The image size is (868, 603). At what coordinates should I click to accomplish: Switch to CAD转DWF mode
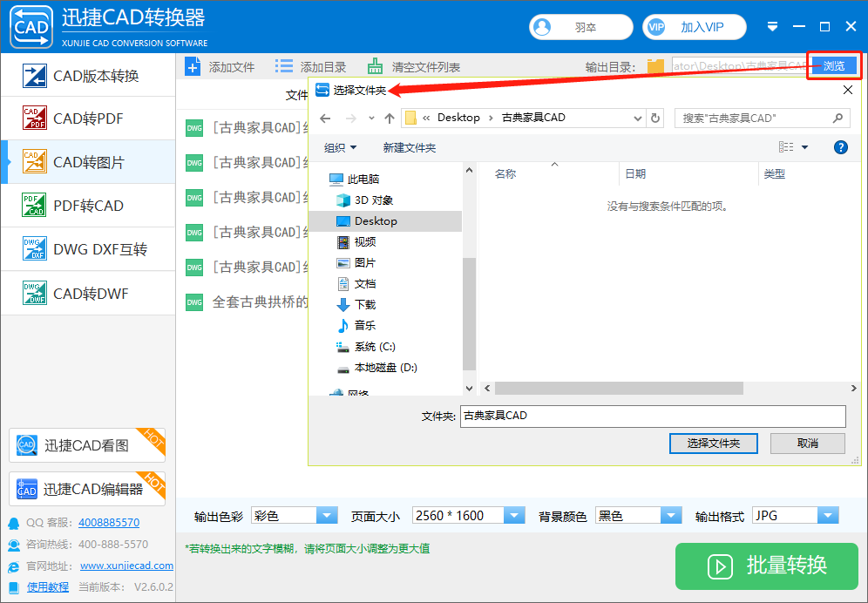(88, 293)
